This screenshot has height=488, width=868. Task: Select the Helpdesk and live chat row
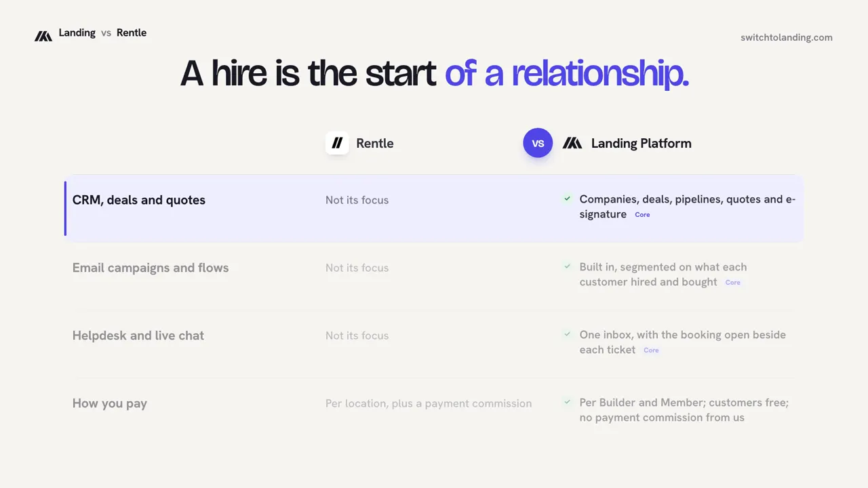click(x=434, y=344)
